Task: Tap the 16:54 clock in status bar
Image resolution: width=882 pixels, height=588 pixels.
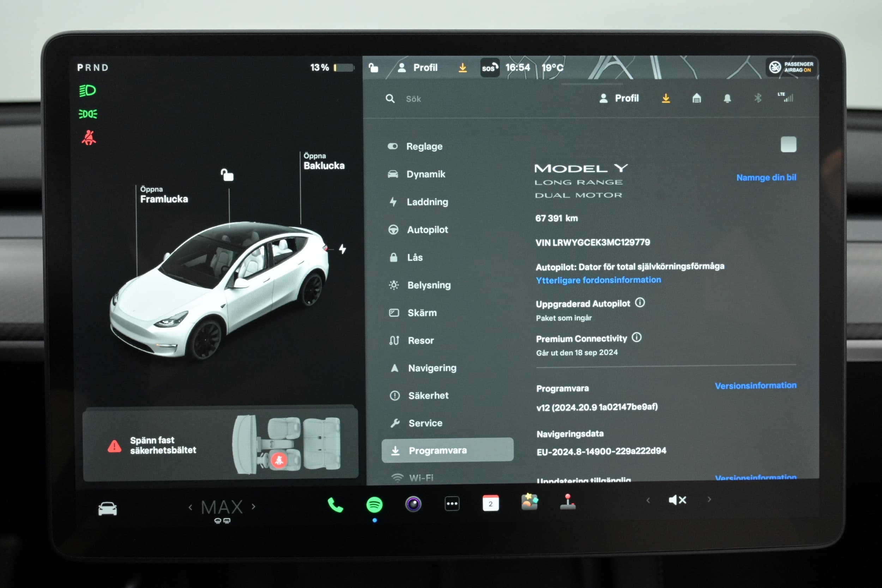Action: tap(518, 67)
